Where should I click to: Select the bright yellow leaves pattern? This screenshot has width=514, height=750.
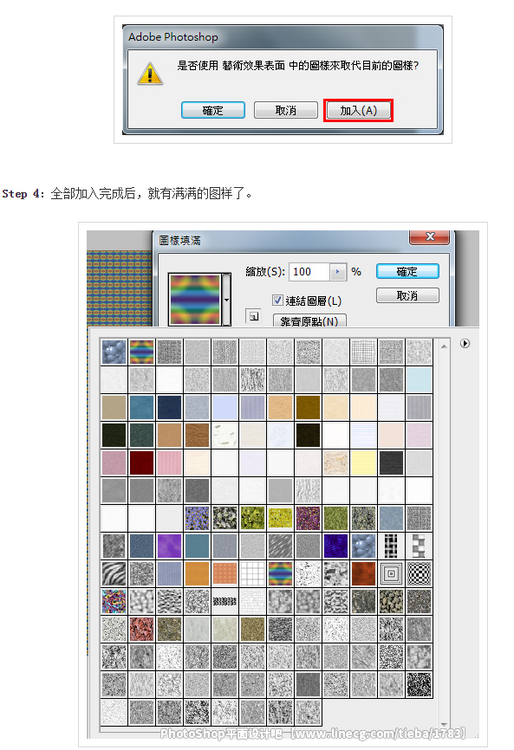click(280, 518)
